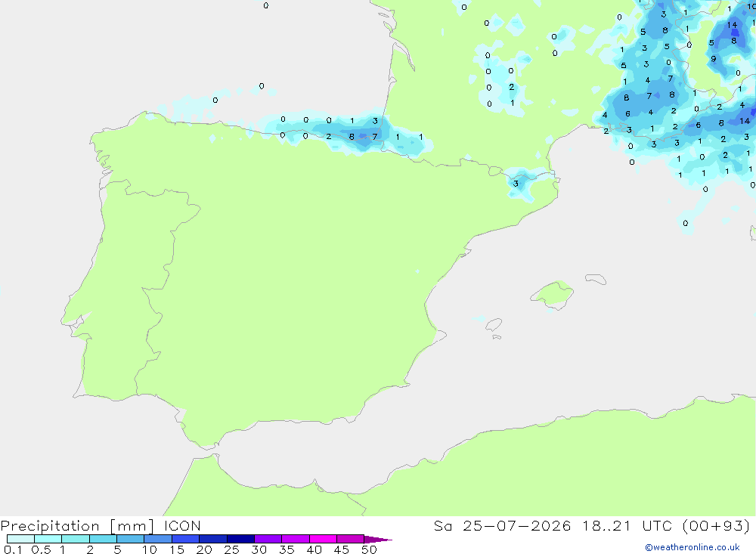
Task: Click the legend label '45'
Action: 342,549
